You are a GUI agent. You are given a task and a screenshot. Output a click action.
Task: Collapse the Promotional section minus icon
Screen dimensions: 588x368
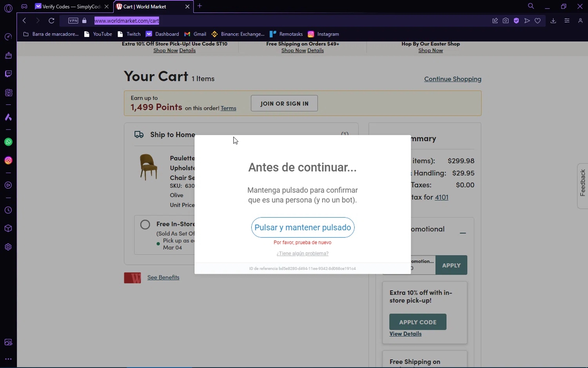463,233
